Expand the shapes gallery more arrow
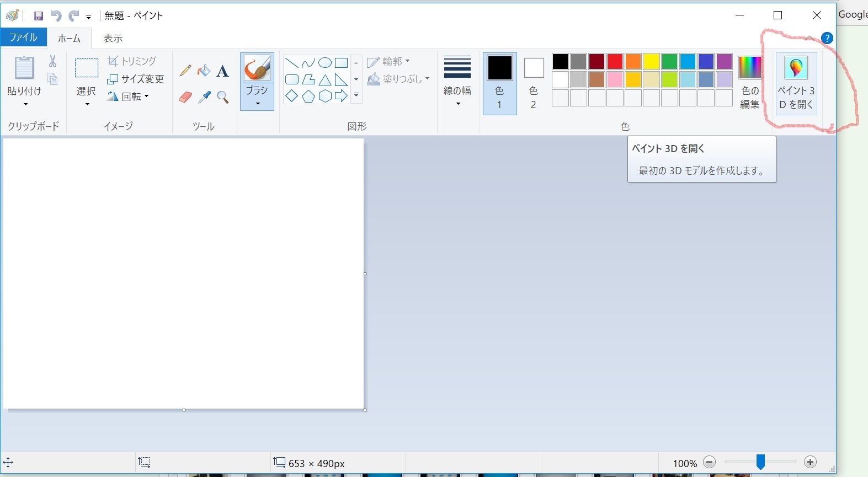The width and height of the screenshot is (868, 477). point(356,96)
